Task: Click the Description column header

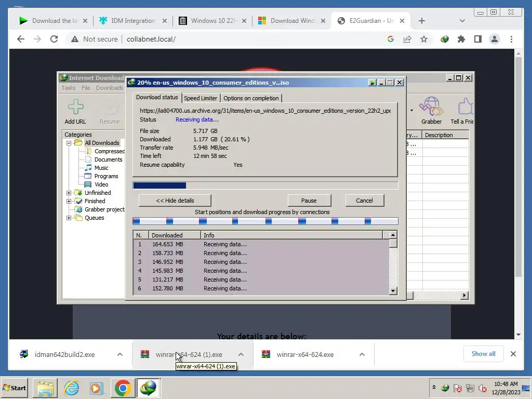Action: tap(445, 135)
